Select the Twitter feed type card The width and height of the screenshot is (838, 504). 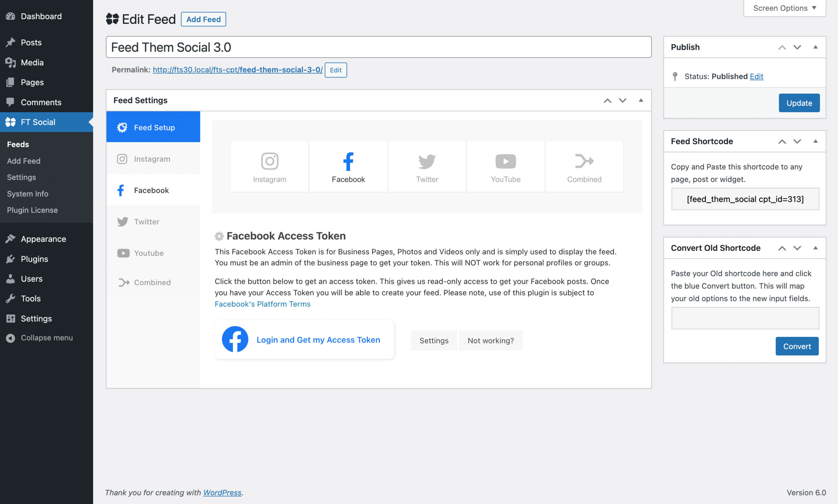coord(427,167)
